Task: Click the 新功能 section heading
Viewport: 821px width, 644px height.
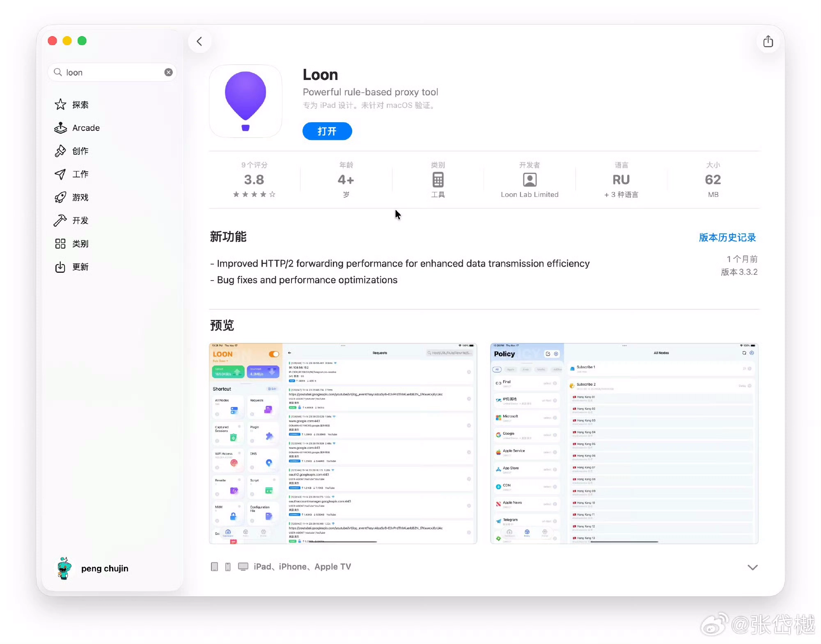Action: (228, 237)
